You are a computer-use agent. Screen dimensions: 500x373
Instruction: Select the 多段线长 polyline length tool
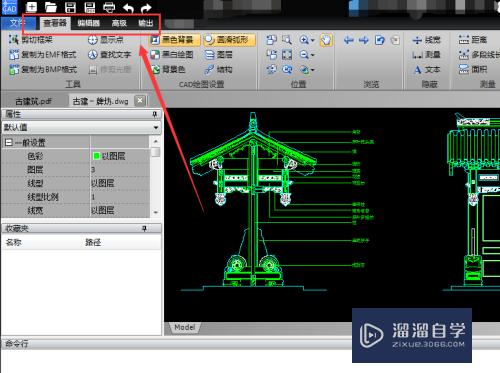point(479,55)
